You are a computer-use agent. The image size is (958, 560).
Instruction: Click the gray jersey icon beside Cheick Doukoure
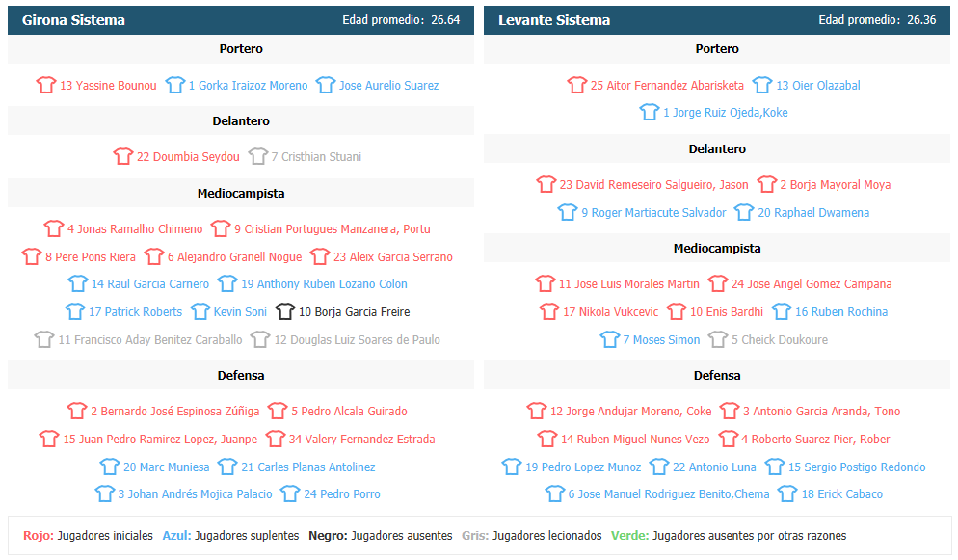click(x=718, y=339)
